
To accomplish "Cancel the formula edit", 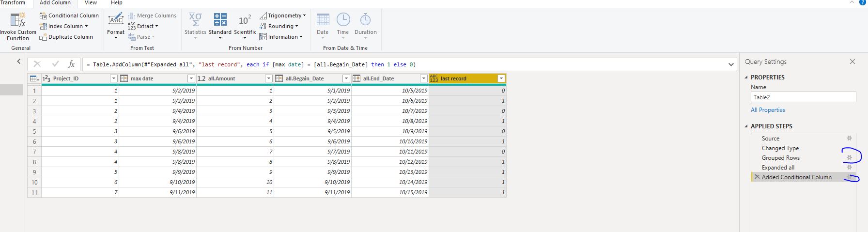I will pyautogui.click(x=37, y=64).
